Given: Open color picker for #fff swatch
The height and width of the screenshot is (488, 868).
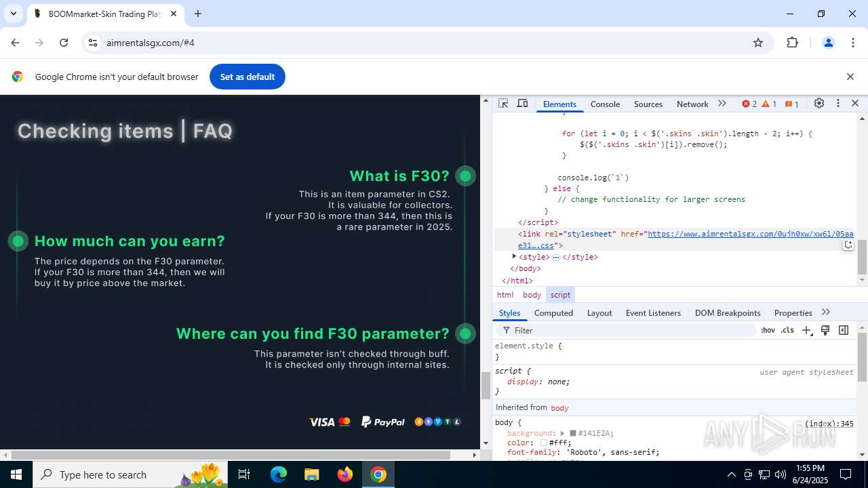Looking at the screenshot, I should [x=544, y=443].
